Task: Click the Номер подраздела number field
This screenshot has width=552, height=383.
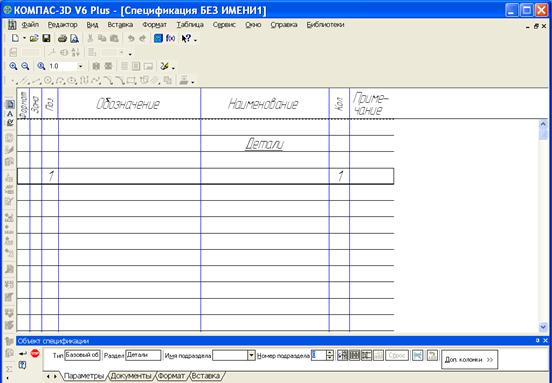Action: point(318,356)
